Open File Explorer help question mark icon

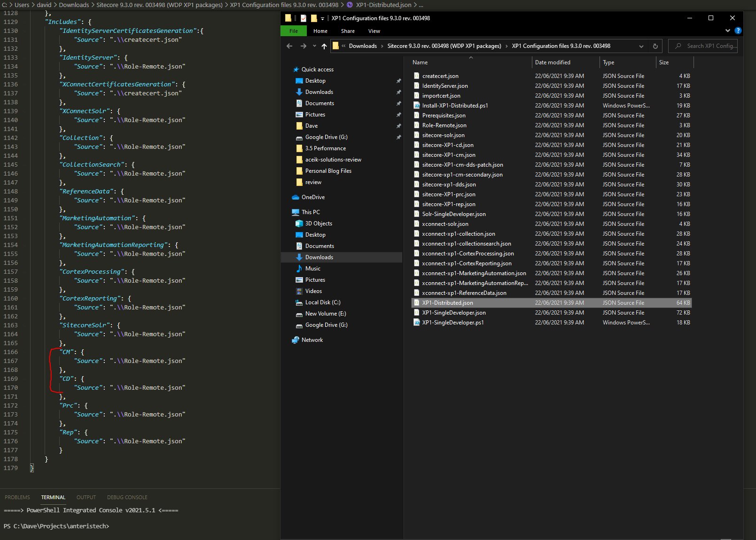(x=738, y=31)
